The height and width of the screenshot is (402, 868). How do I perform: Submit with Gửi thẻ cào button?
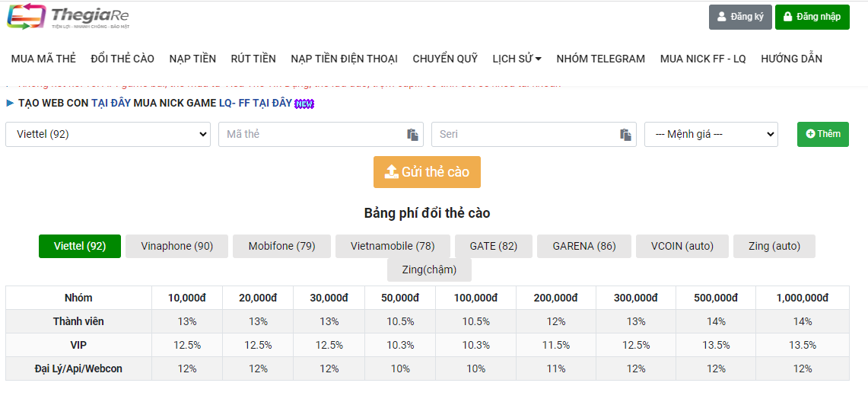pos(427,172)
